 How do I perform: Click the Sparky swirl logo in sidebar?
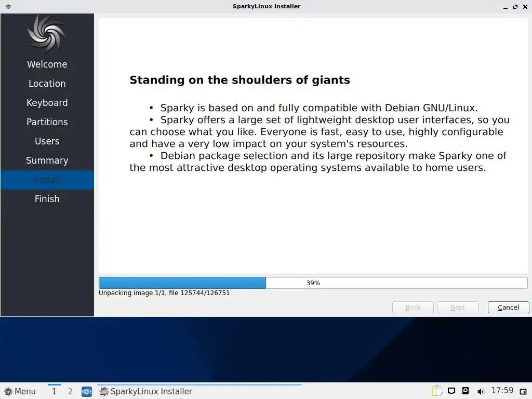point(46,34)
